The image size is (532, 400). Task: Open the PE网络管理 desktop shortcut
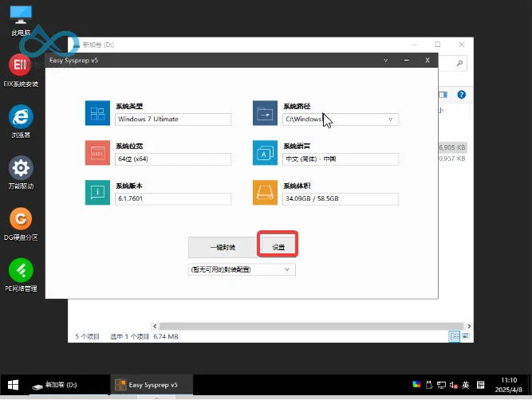21,275
